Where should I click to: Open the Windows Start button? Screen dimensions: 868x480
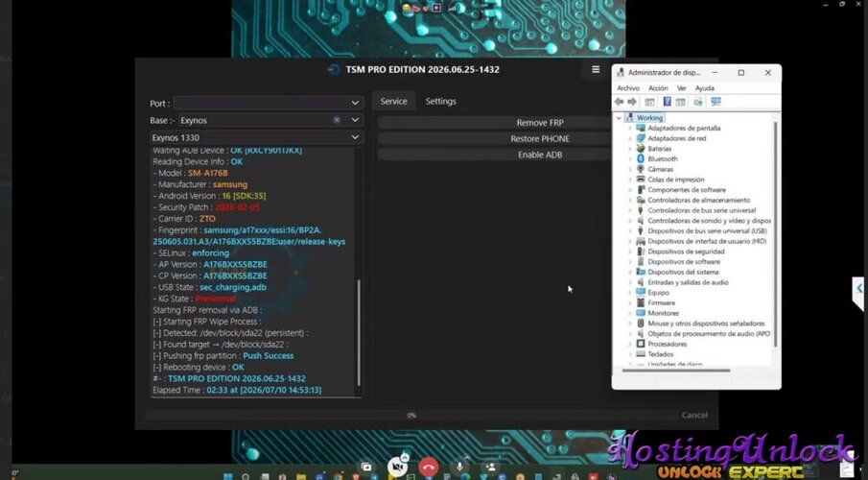(227, 476)
